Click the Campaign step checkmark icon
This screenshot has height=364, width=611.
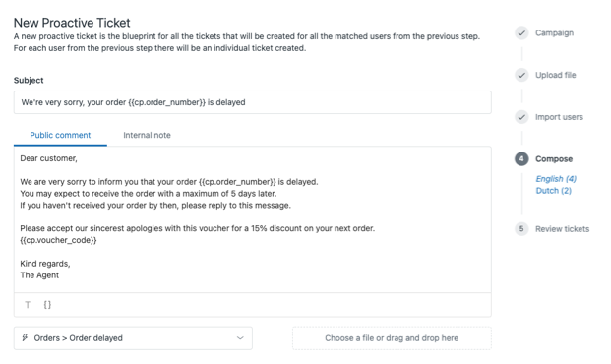[521, 32]
